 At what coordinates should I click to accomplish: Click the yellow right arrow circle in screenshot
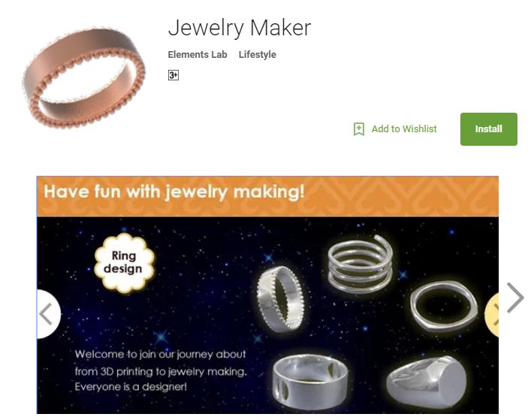point(492,315)
